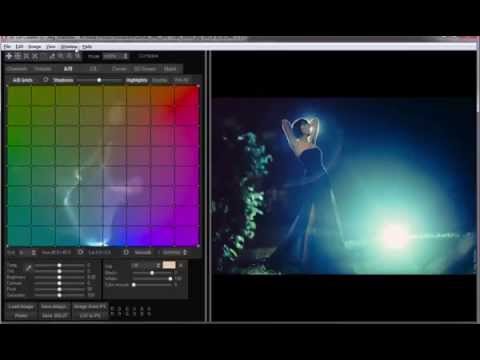Open the Help menu
Viewport: 480px width, 360px height.
[x=87, y=47]
